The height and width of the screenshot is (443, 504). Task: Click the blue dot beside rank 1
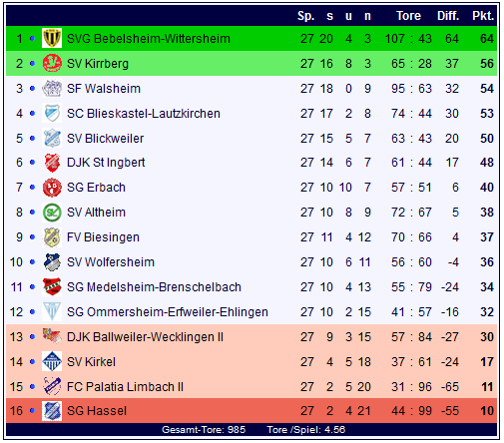(32, 39)
